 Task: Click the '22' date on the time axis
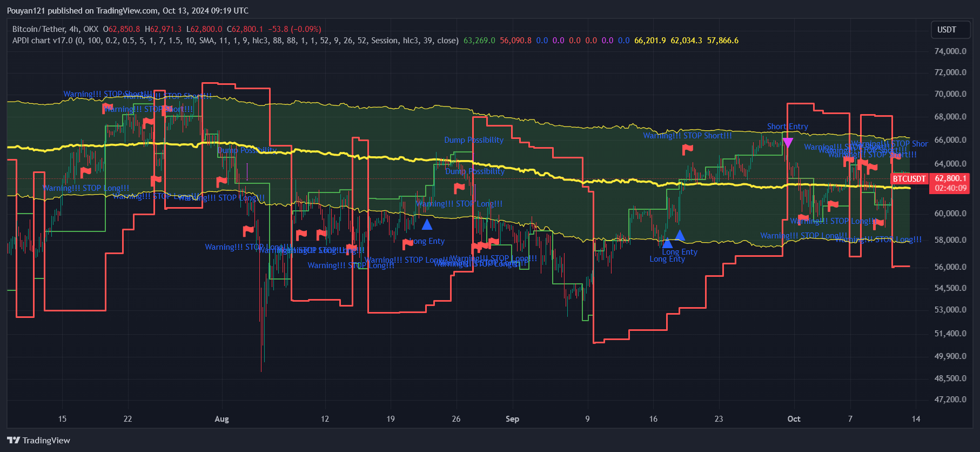(127, 419)
